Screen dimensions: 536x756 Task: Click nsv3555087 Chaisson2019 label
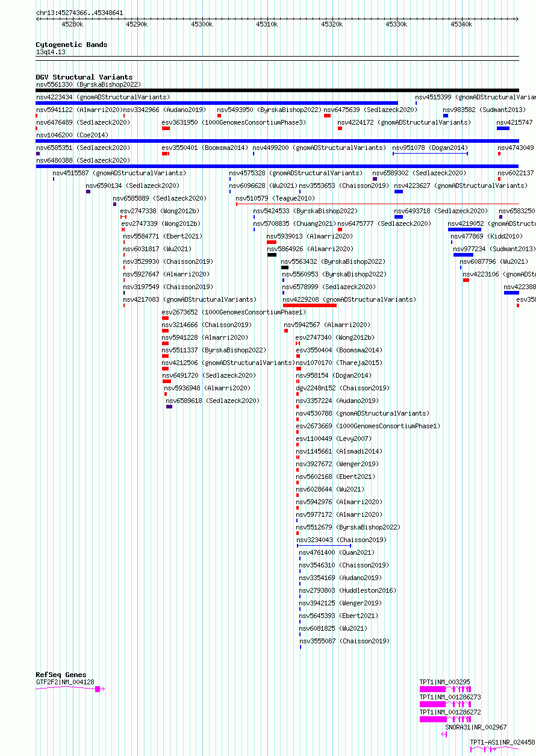coord(344,641)
